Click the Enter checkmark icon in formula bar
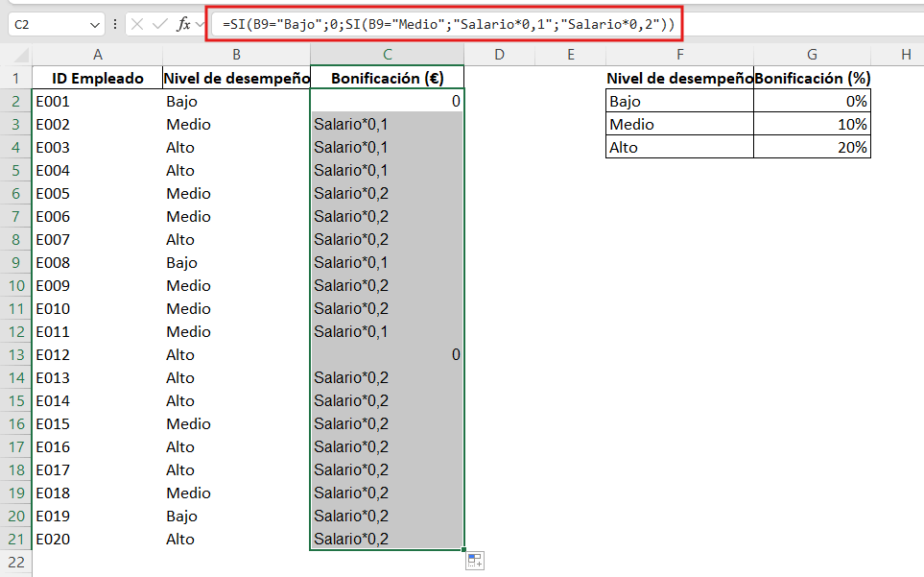The width and height of the screenshot is (924, 577). point(159,24)
